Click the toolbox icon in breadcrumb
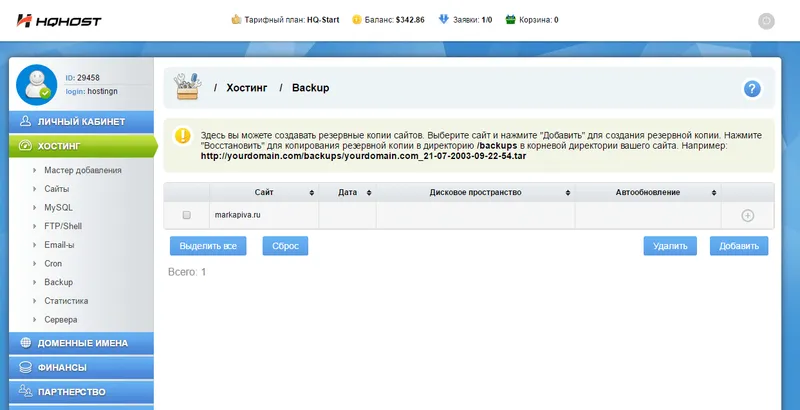This screenshot has width=800, height=410. pyautogui.click(x=187, y=87)
